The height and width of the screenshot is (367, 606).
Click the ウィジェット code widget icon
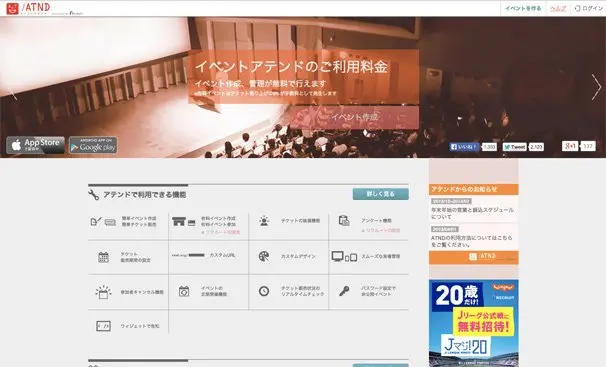103,326
